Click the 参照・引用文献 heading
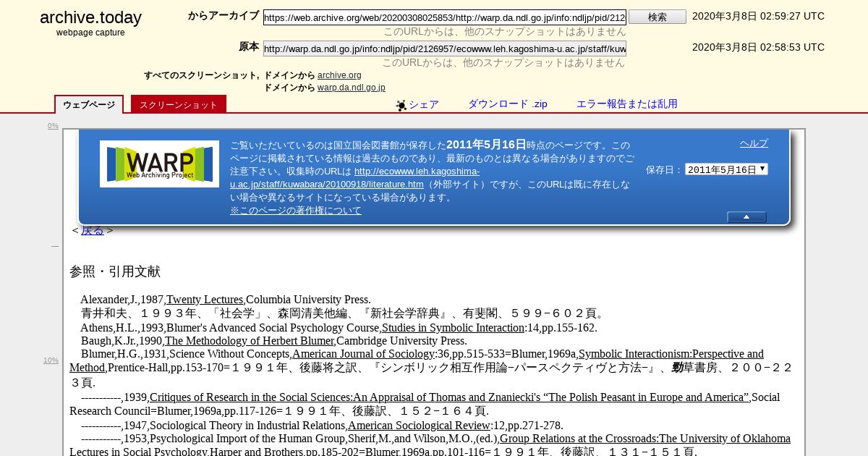This screenshot has height=456, width=868. click(x=115, y=272)
